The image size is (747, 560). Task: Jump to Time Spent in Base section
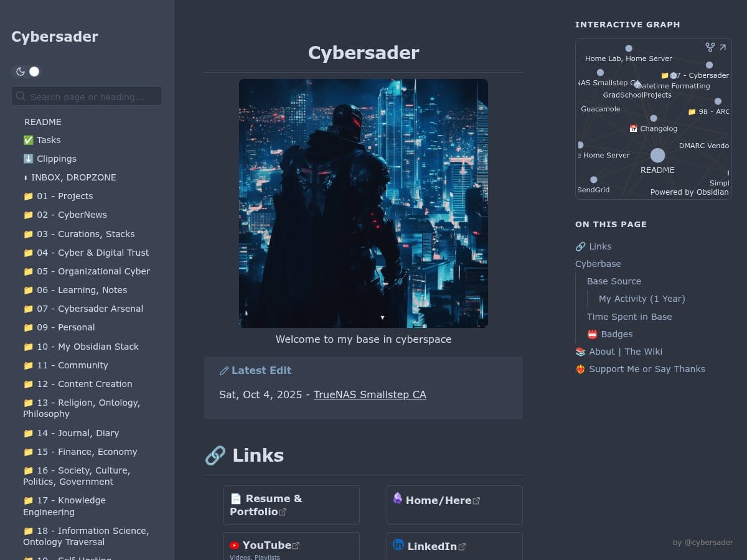629,317
